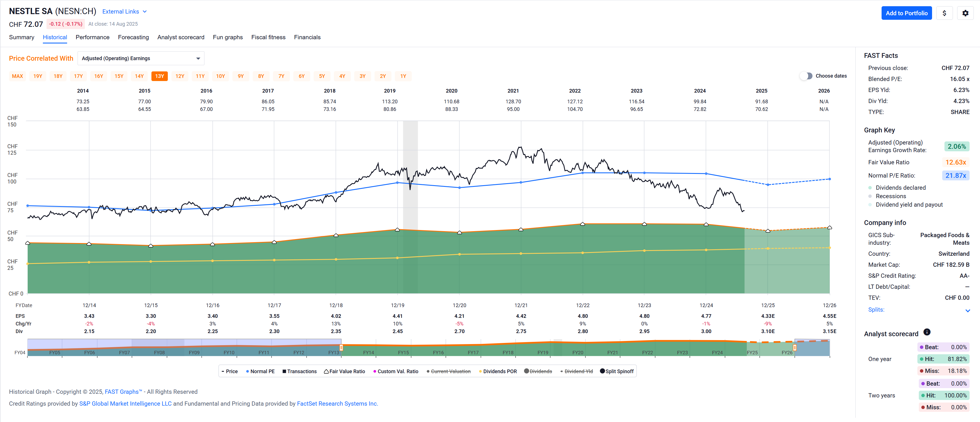
Task: Open the Adjusted (Operating) Earnings dropdown
Action: tap(141, 58)
